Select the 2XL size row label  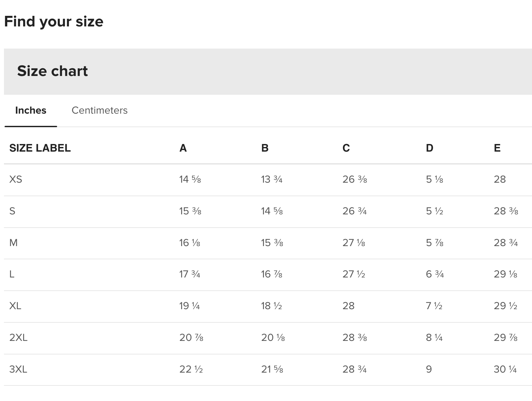(18, 338)
